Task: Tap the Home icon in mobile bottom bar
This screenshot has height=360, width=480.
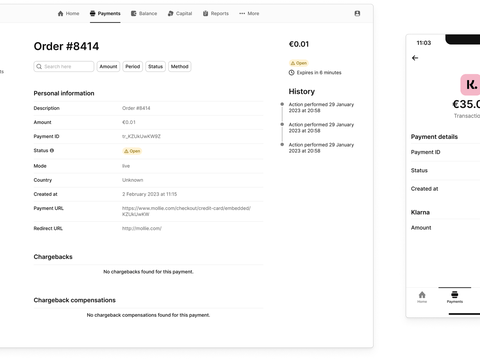Action: (x=422, y=297)
